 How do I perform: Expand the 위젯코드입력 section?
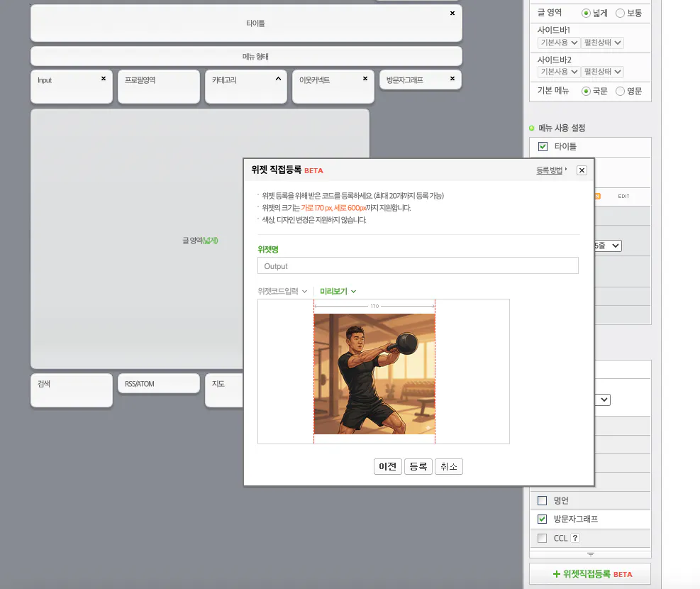pos(282,291)
